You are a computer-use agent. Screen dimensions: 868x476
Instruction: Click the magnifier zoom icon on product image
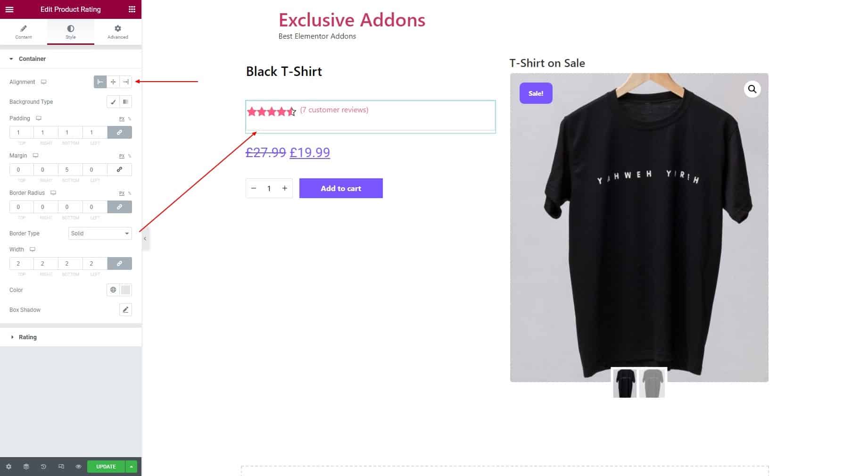point(752,89)
